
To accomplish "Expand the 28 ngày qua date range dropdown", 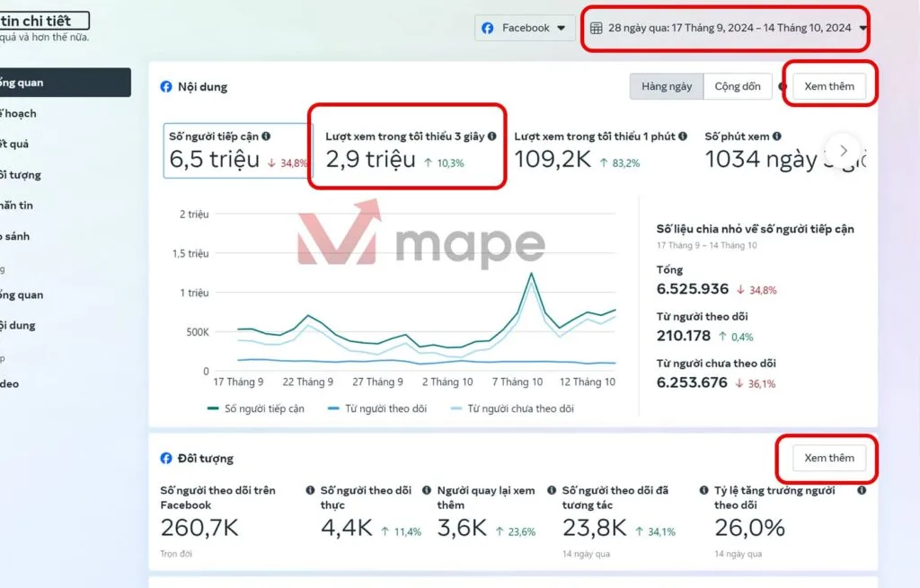I will [729, 28].
